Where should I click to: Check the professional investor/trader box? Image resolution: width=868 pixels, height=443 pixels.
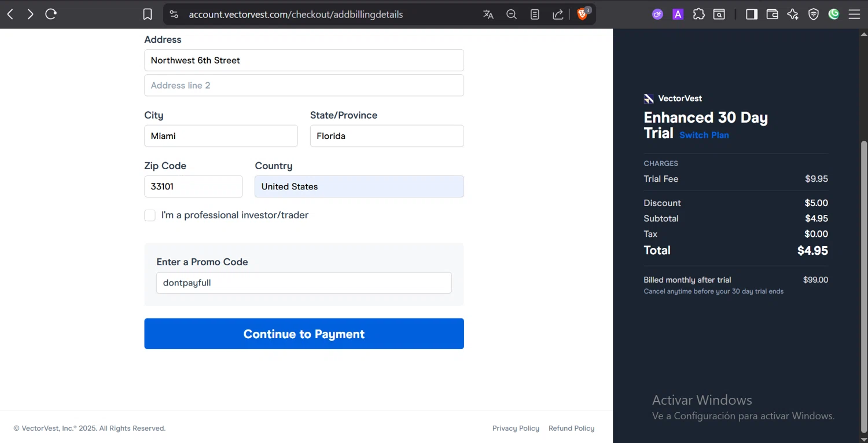pos(150,215)
